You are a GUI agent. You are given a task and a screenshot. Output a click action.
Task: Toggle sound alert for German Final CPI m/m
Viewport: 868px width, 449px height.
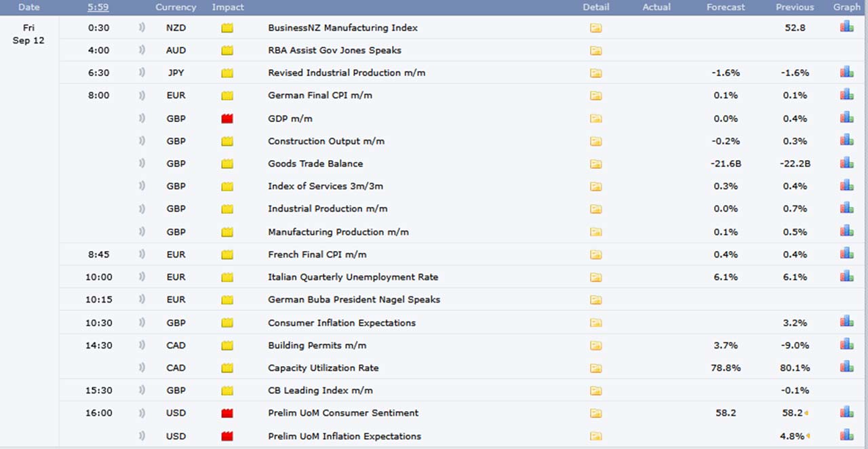pos(142,96)
